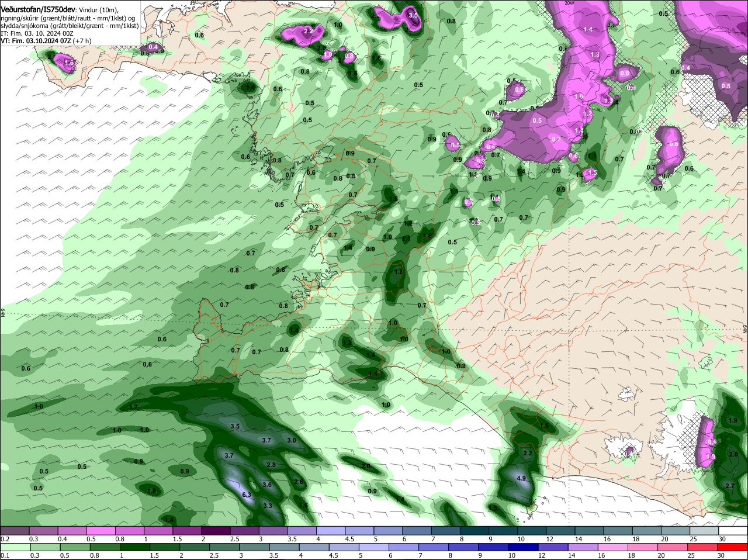The image size is (748, 560).
Task: Click the darkest green swatch between 1 and 1.5
Action: click(134, 547)
